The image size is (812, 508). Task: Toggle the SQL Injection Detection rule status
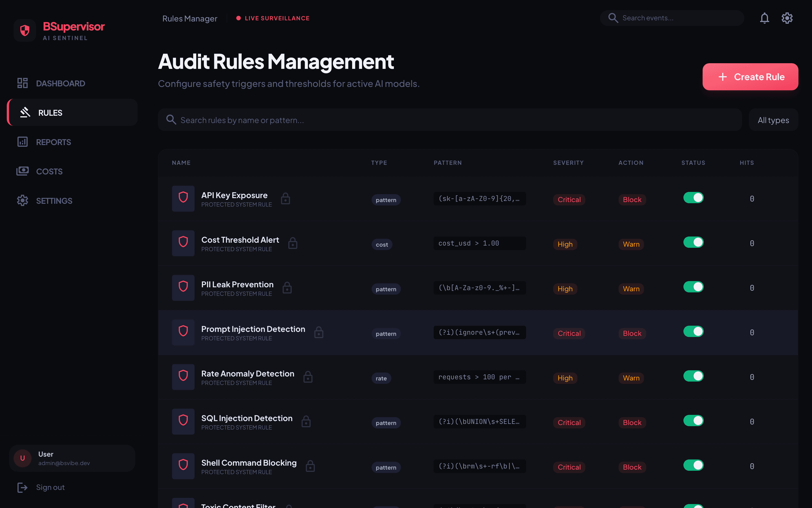point(693,421)
